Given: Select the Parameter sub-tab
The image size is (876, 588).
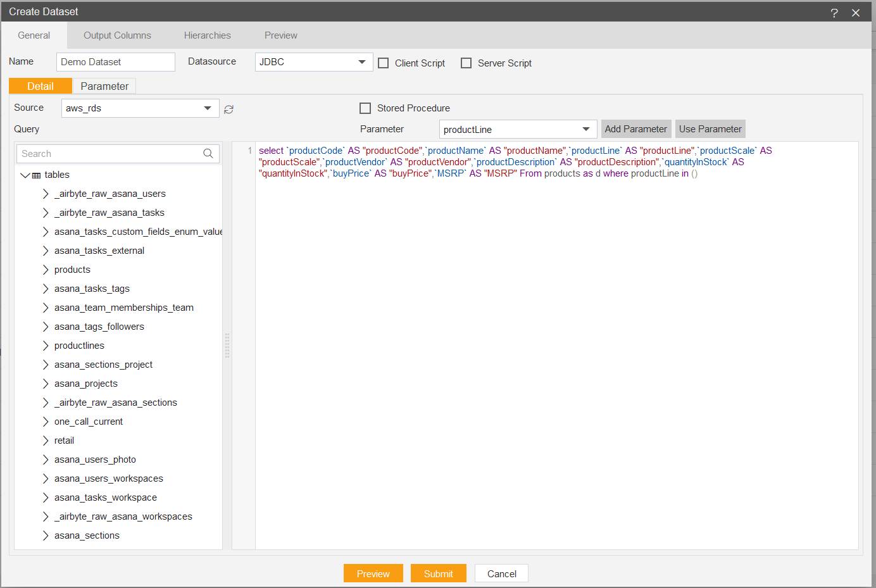Looking at the screenshot, I should tap(104, 86).
